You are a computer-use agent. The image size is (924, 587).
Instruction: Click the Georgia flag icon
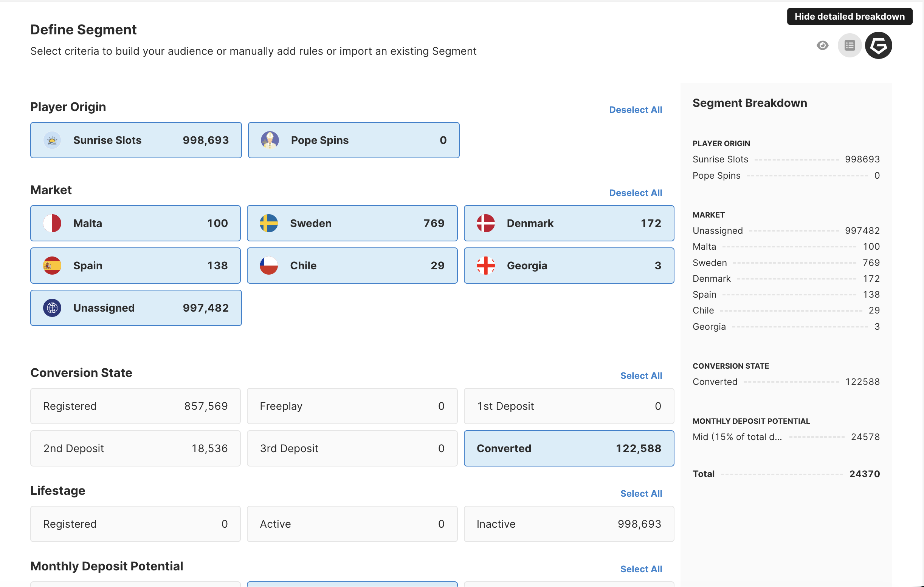pyautogui.click(x=485, y=265)
